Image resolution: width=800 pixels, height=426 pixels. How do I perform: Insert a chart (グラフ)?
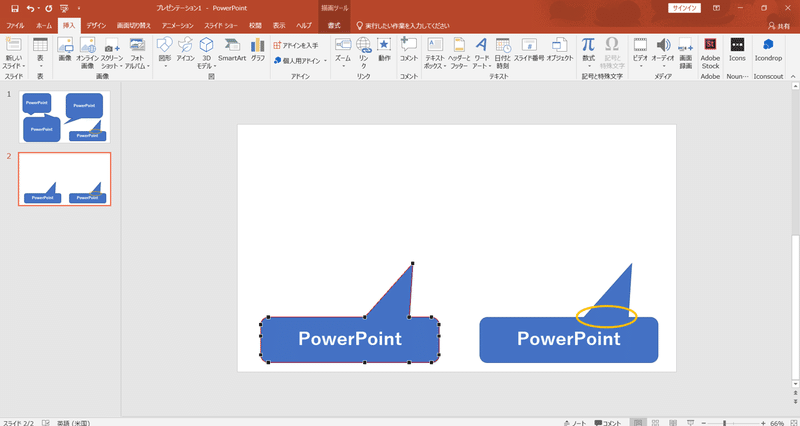point(258,50)
